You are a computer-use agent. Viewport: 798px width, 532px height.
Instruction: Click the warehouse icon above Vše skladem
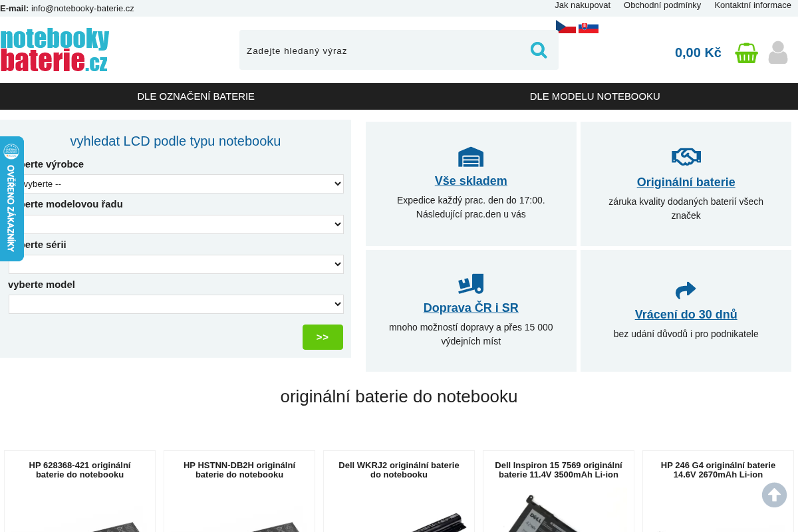point(471,157)
